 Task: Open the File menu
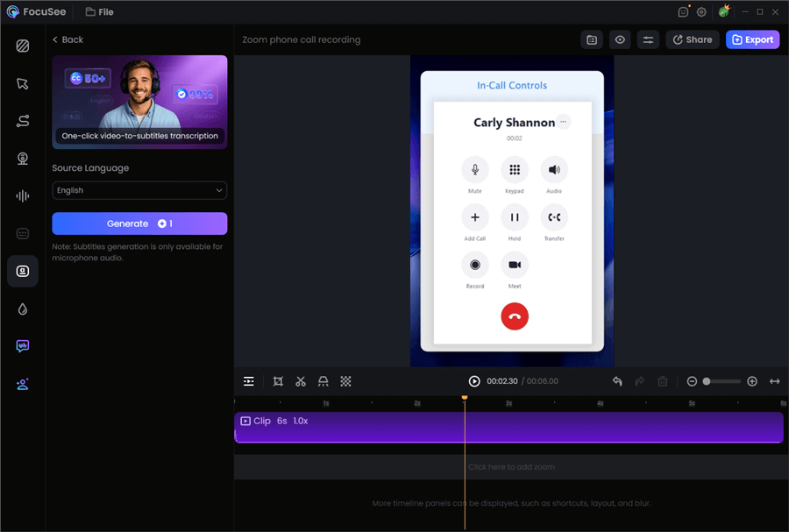tap(99, 11)
